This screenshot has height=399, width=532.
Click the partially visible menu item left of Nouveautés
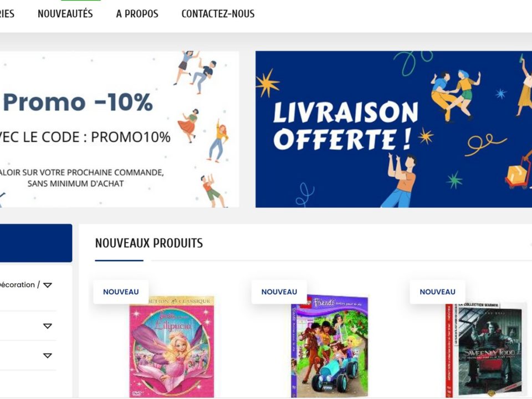click(x=7, y=13)
